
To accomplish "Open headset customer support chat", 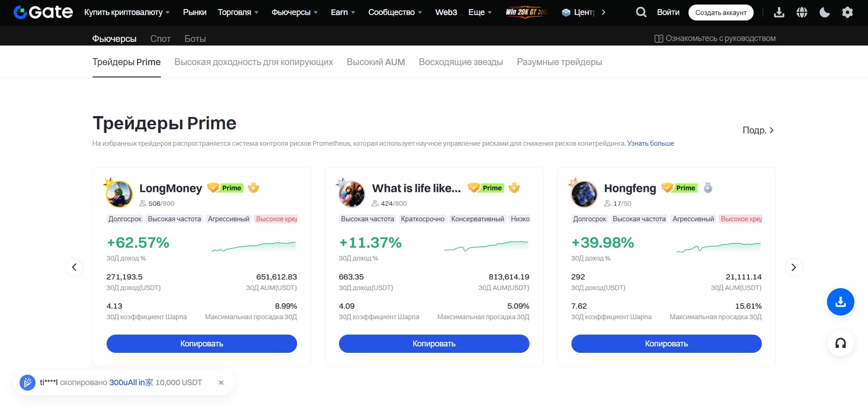I will 841,343.
